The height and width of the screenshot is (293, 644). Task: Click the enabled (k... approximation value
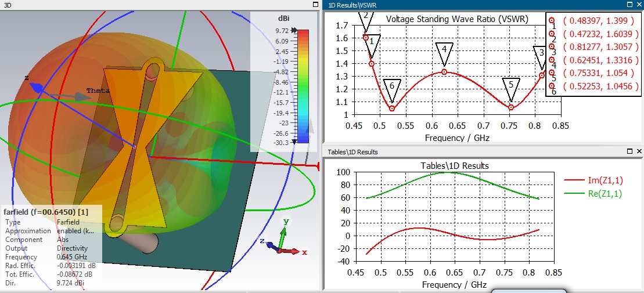tap(75, 231)
